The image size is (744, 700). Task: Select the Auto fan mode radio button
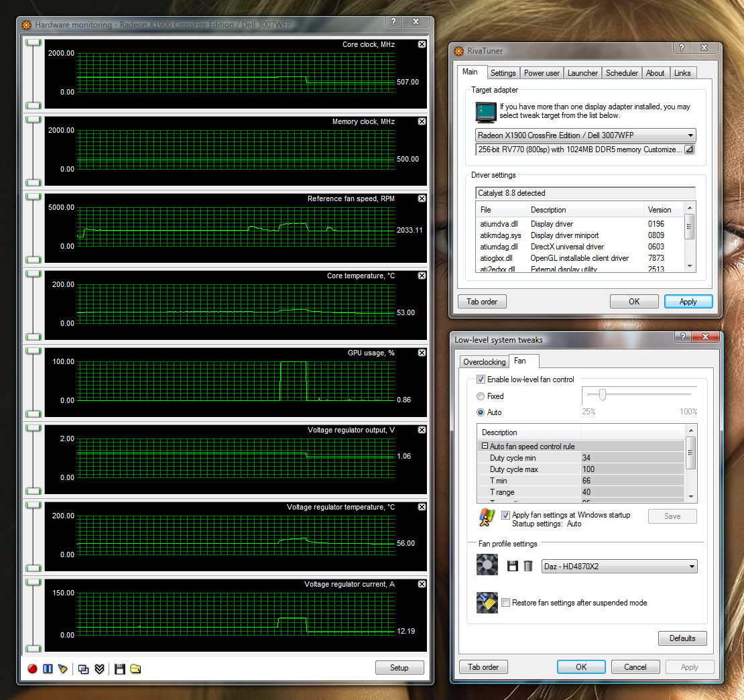[x=481, y=412]
